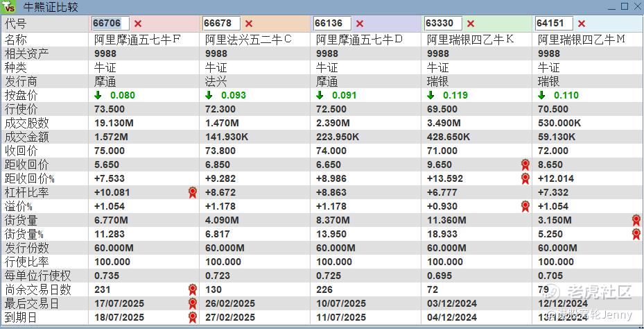Edit the 66706 code input field

110,24
